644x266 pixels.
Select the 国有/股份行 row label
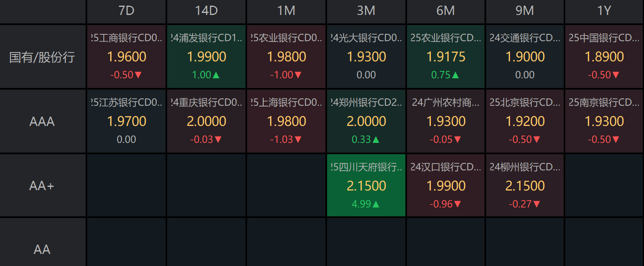[x=42, y=57]
